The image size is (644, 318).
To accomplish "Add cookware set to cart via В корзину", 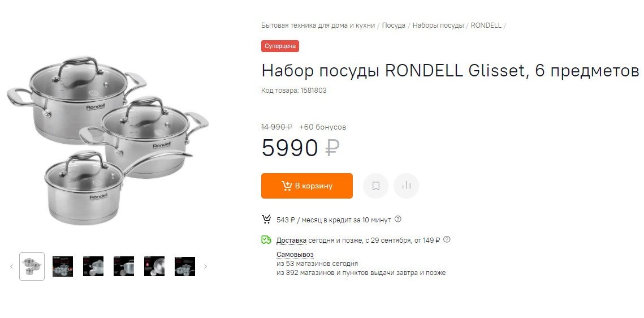I will tap(307, 186).
